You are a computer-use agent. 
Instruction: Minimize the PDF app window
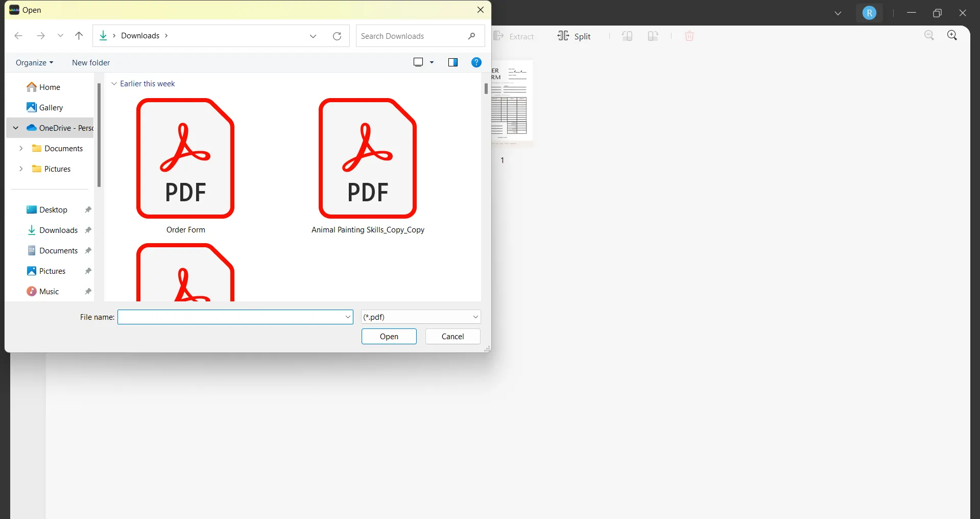(x=912, y=13)
